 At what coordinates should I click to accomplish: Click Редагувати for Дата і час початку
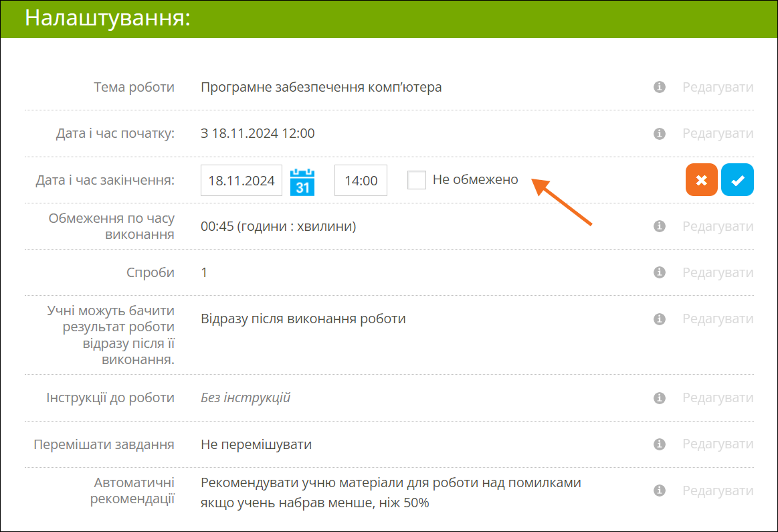coord(718,133)
